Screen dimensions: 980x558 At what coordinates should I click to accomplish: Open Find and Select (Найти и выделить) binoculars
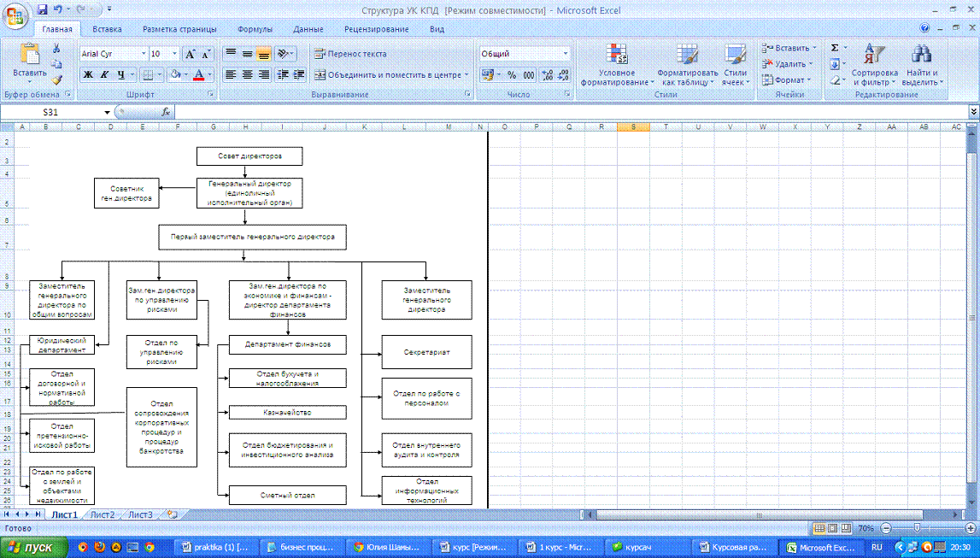tap(921, 64)
